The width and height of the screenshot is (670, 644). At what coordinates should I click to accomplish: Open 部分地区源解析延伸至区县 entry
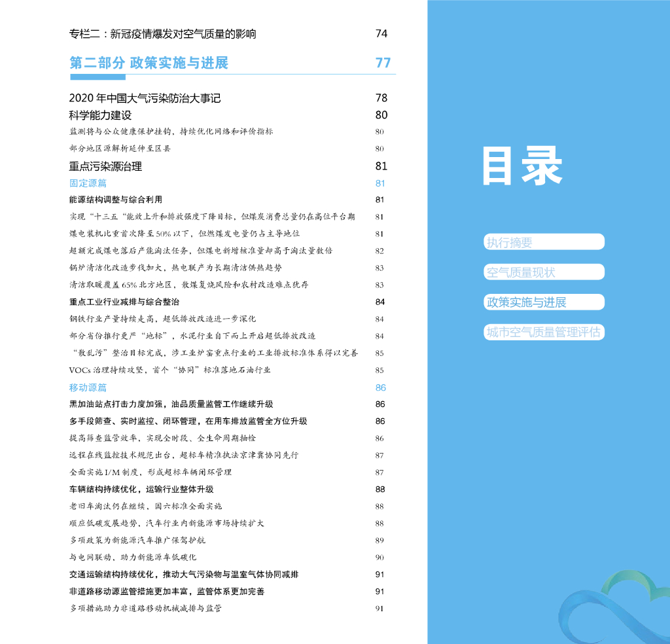click(120, 149)
